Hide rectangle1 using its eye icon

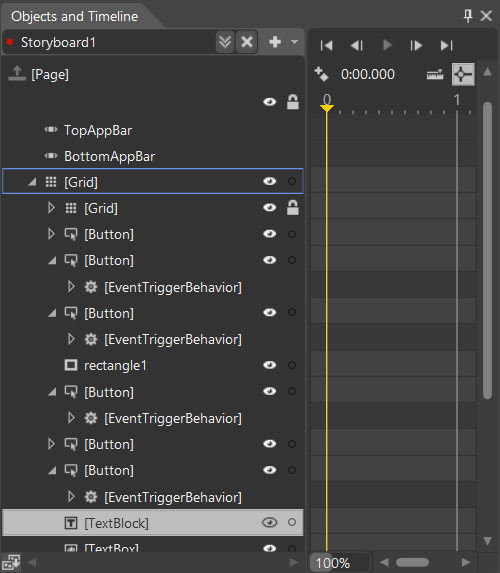coord(269,365)
